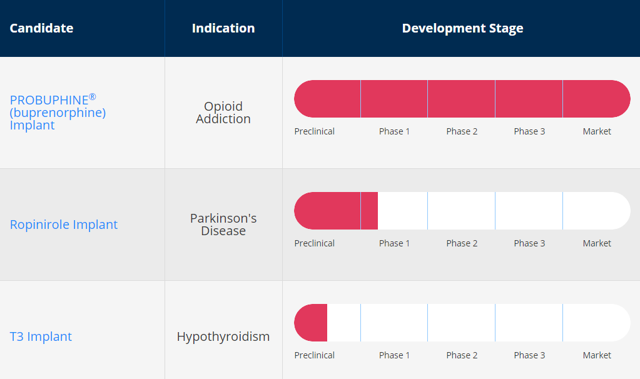Click the filled Preclinical portion of T3 Implant bar
The height and width of the screenshot is (379, 640).
[311, 323]
